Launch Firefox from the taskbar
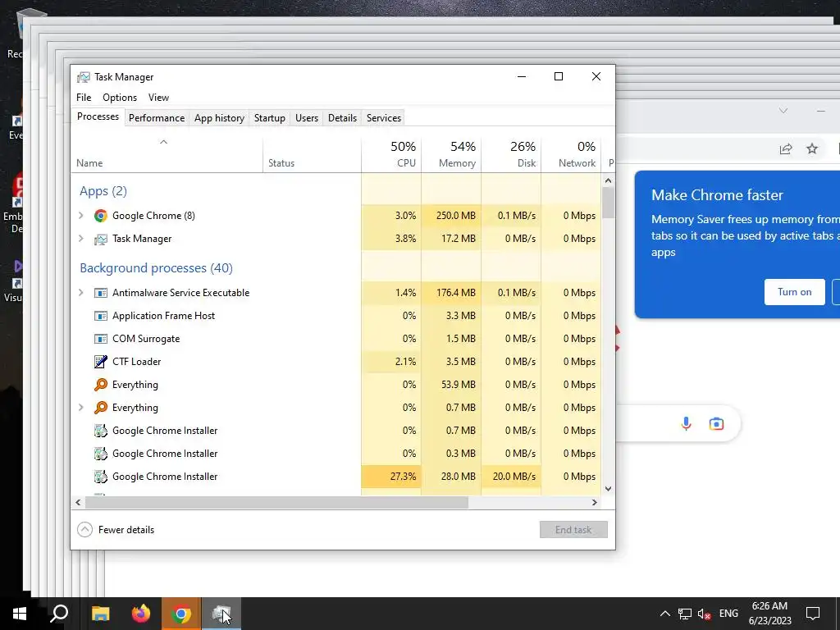 141,614
